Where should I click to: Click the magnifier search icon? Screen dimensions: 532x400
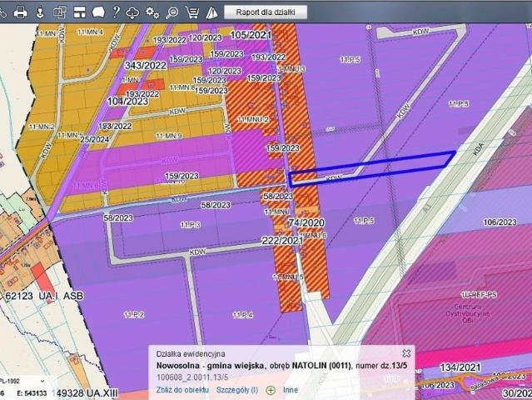point(172,12)
